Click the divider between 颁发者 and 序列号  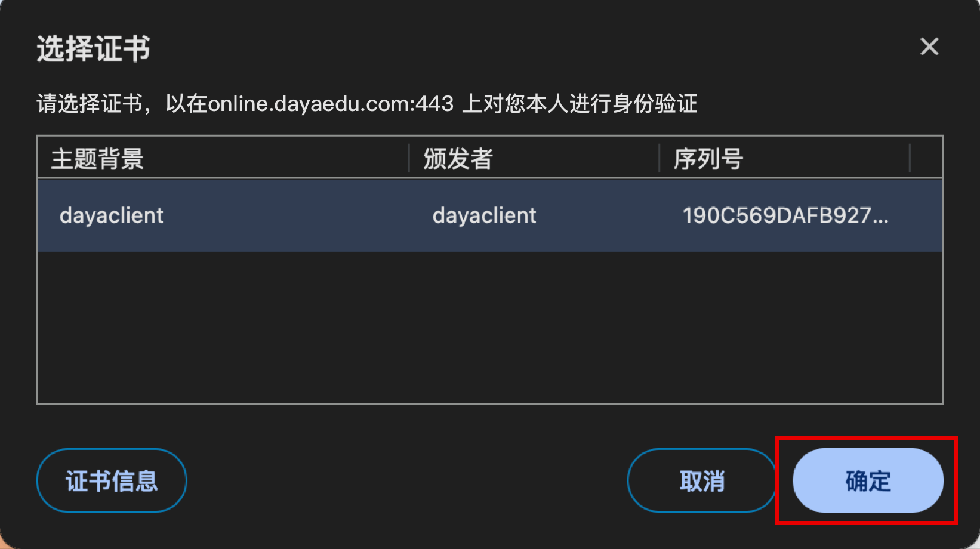(x=659, y=158)
